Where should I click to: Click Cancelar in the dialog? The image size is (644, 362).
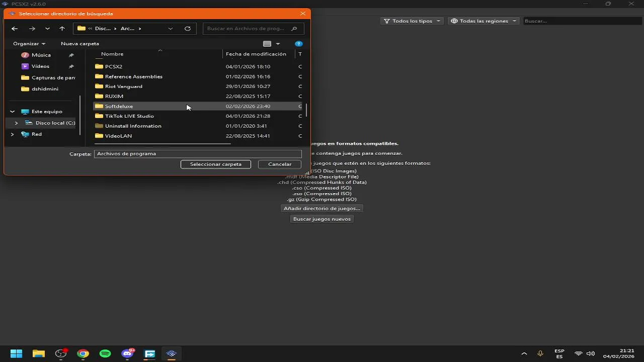pos(280,164)
